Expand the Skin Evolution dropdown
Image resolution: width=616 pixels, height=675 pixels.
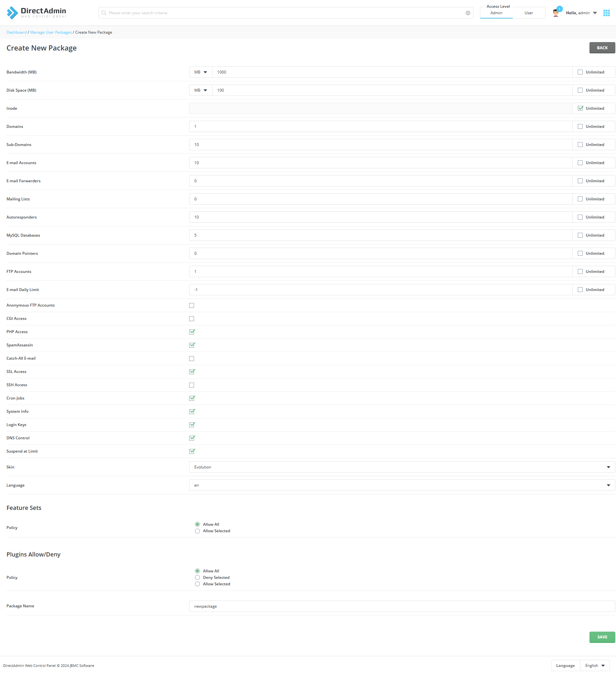[402, 467]
